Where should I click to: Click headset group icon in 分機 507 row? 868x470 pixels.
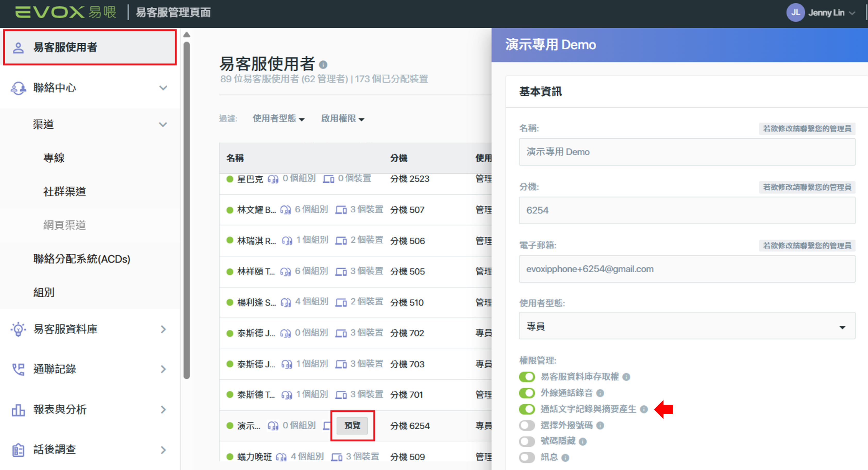pos(285,210)
